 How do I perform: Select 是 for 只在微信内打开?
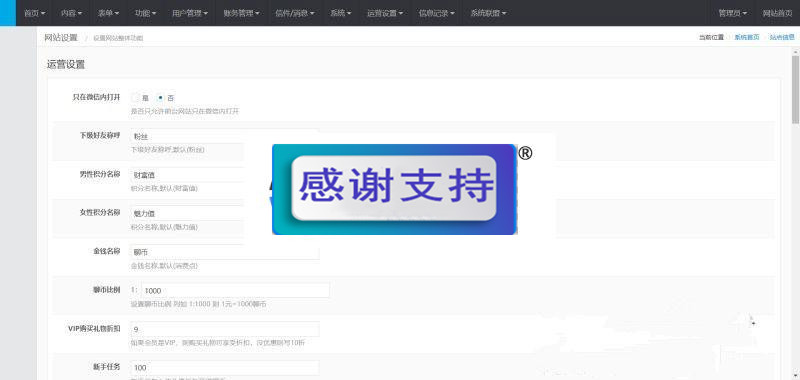coord(135,97)
